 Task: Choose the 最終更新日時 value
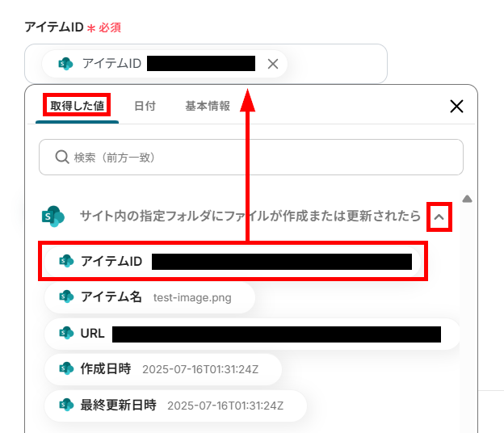175,406
